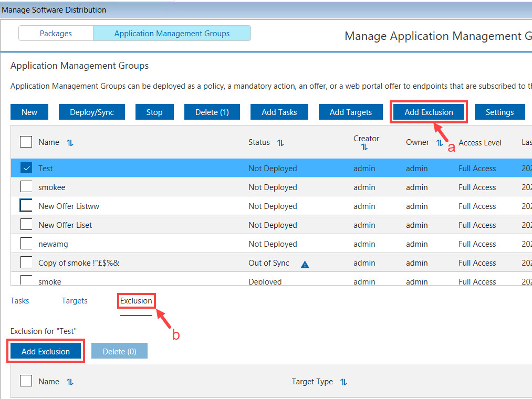Check the newamg group checkbox
532x399 pixels.
(26, 244)
